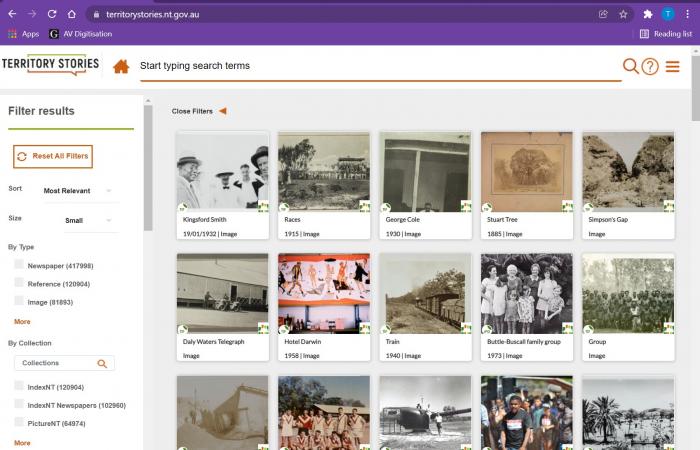Tick the IndexNT Newspapers (102960) checkbox

click(x=19, y=404)
